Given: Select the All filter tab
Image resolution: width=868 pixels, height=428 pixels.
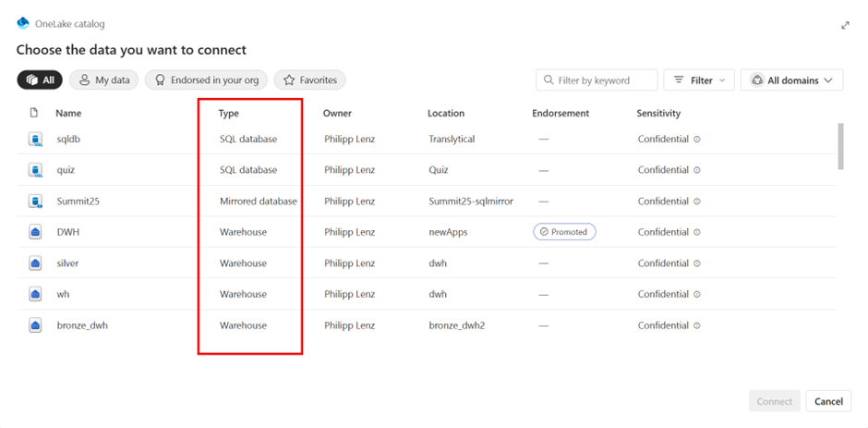Looking at the screenshot, I should click(39, 80).
